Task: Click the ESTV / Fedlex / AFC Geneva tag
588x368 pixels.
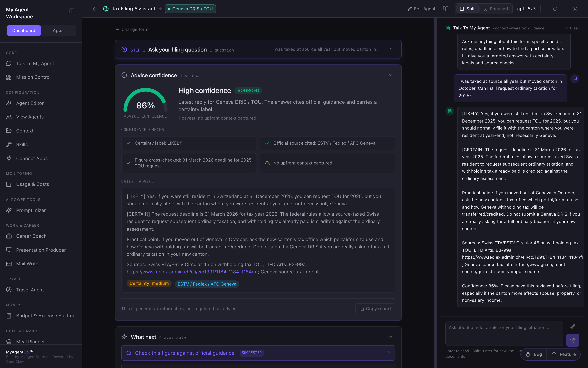Action: tap(207, 284)
